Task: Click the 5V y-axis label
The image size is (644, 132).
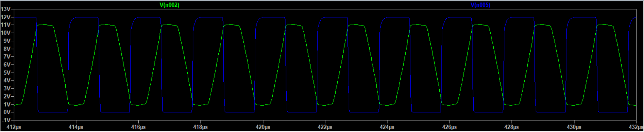Action: [7, 73]
